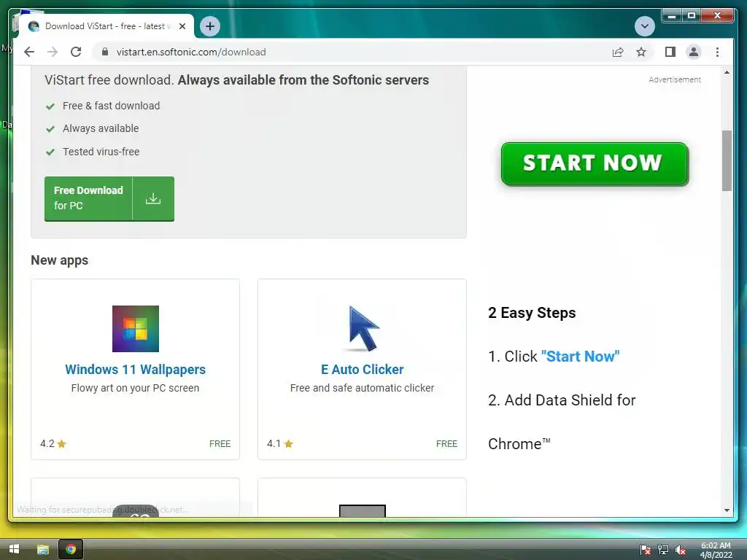Click "Always available" text
747x560 pixels.
click(x=101, y=128)
